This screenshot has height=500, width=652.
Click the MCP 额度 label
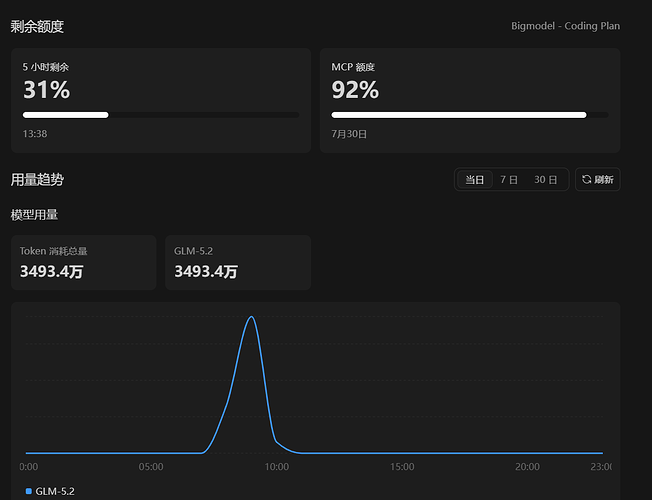(353, 67)
